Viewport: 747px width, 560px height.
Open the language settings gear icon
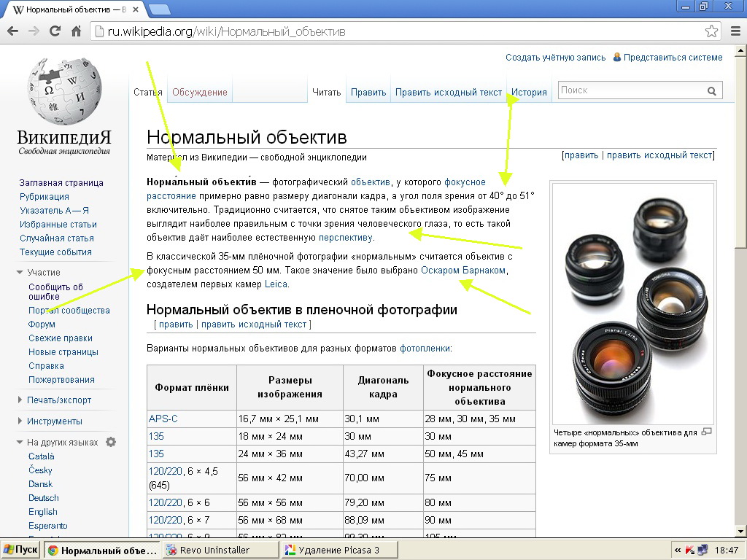tap(111, 442)
